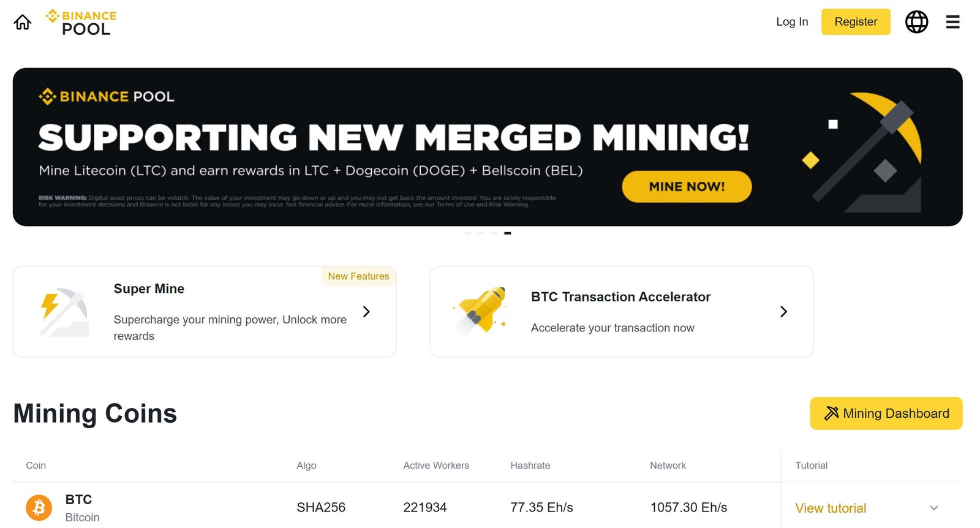Screen dimensions: 980x528
Task: Open the language selector globe icon
Action: pyautogui.click(x=916, y=21)
